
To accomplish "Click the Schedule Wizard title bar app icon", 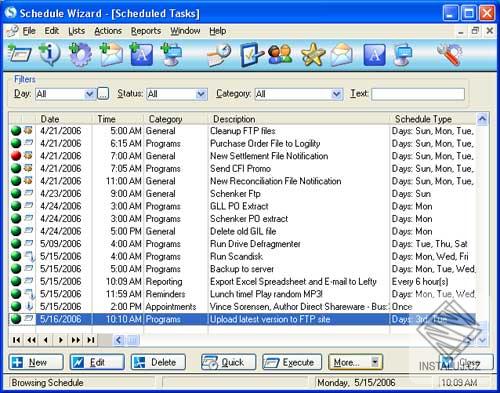I will point(11,13).
